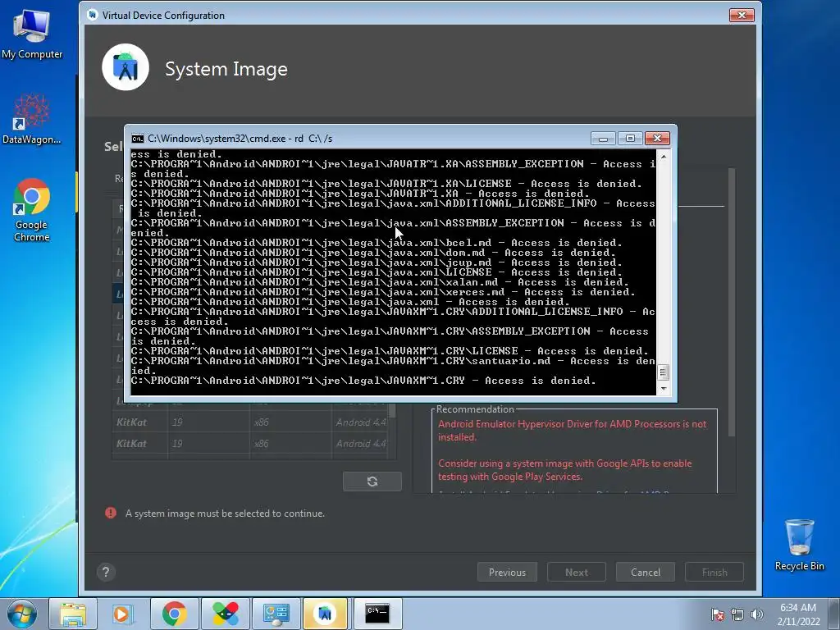Open My Computer desktop icon

click(32, 34)
